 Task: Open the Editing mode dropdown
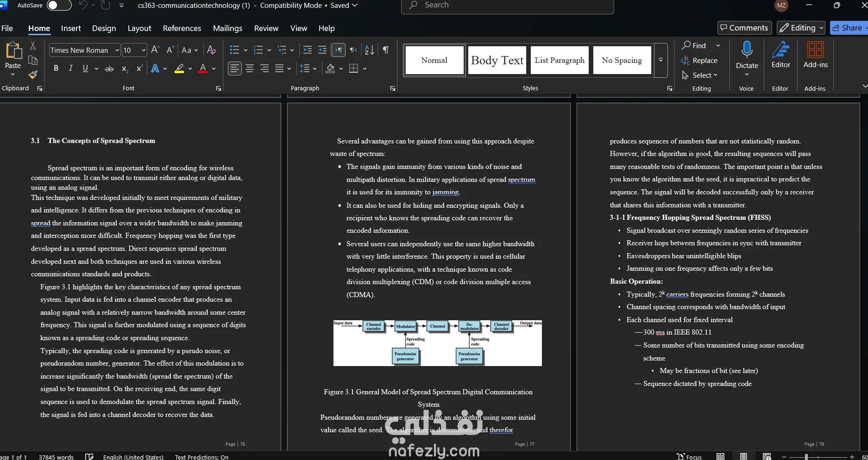pyautogui.click(x=801, y=28)
